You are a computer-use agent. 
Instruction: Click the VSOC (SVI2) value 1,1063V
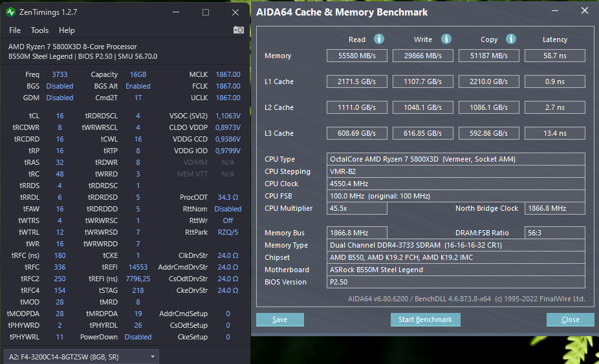[x=228, y=116]
